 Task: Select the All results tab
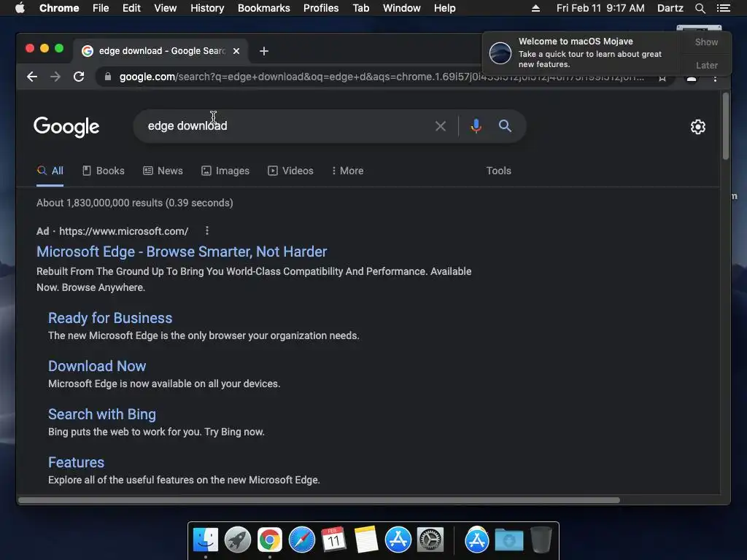click(x=50, y=171)
